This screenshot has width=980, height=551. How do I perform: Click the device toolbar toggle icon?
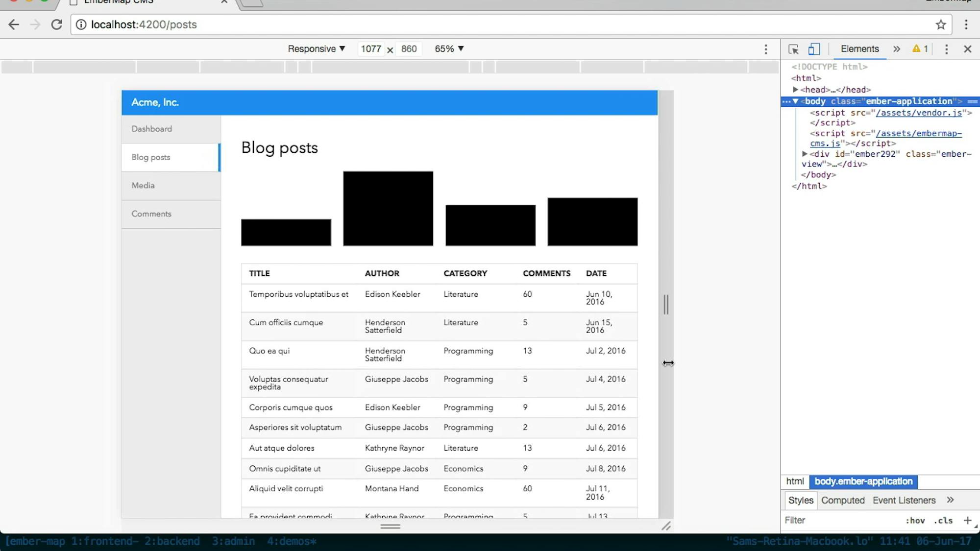pos(814,49)
